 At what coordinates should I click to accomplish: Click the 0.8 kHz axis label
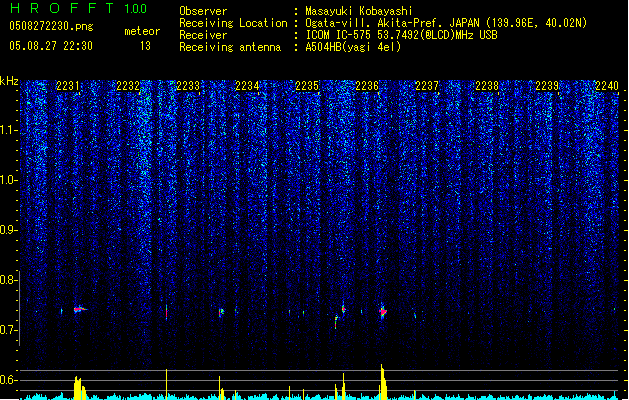(x=9, y=280)
